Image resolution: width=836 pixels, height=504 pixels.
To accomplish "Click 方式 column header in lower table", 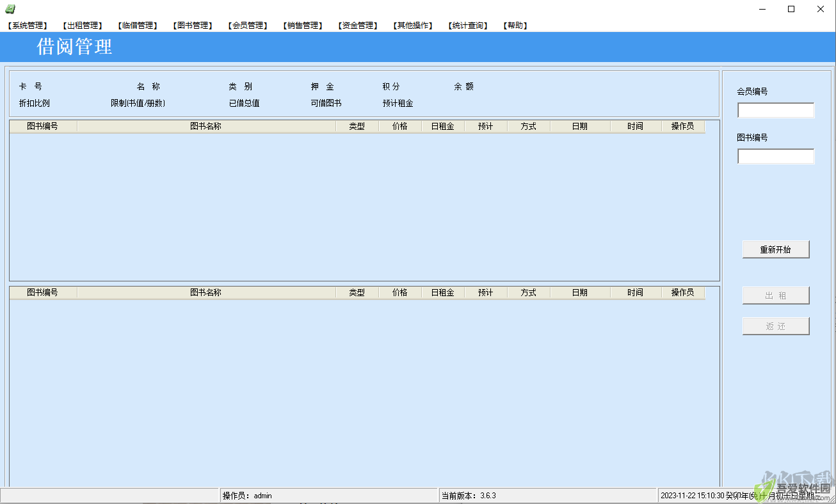I will coord(529,293).
